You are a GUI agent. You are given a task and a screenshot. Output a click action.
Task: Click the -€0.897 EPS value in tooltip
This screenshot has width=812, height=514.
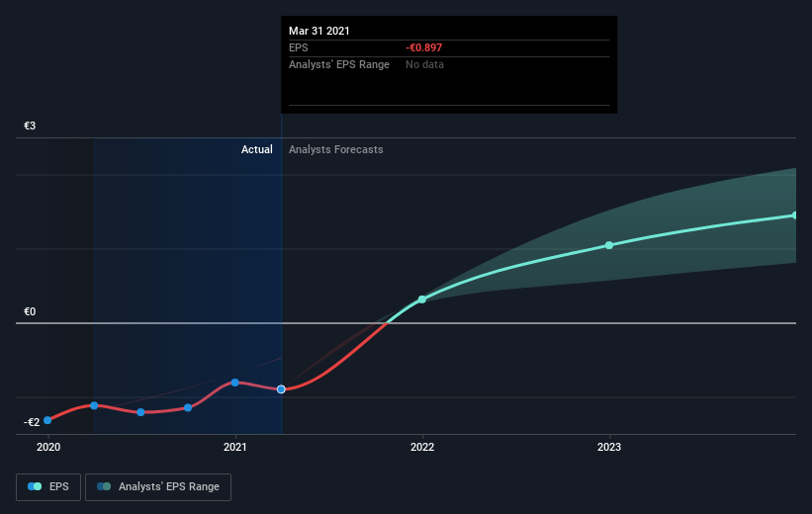click(x=423, y=47)
